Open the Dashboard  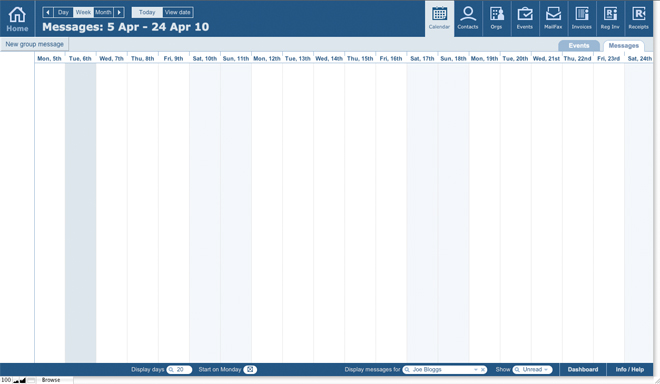coord(583,369)
